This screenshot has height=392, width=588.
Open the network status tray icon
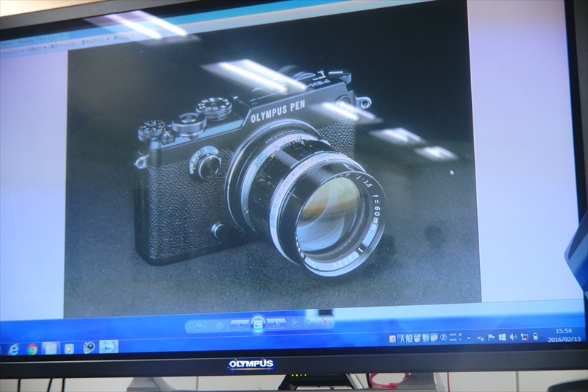point(525,337)
